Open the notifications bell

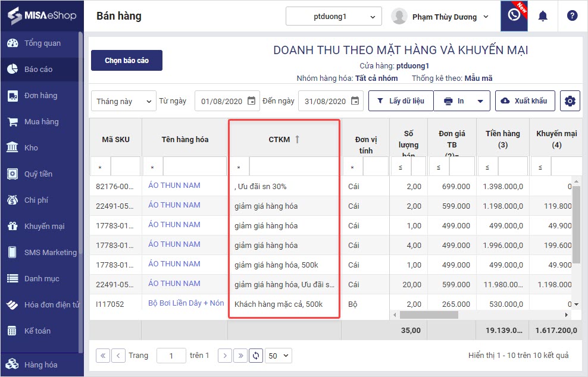[543, 16]
